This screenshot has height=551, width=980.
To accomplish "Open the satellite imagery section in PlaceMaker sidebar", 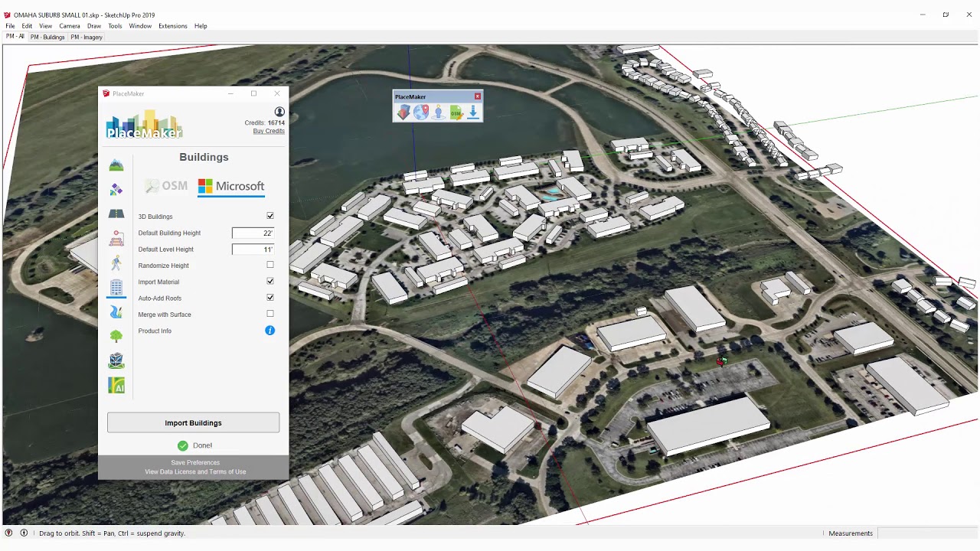I will tap(116, 189).
